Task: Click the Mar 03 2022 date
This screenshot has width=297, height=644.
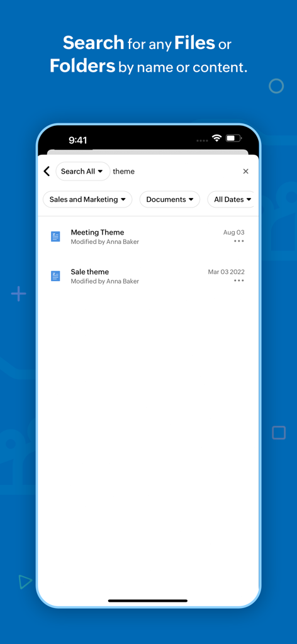Action: pos(227,272)
